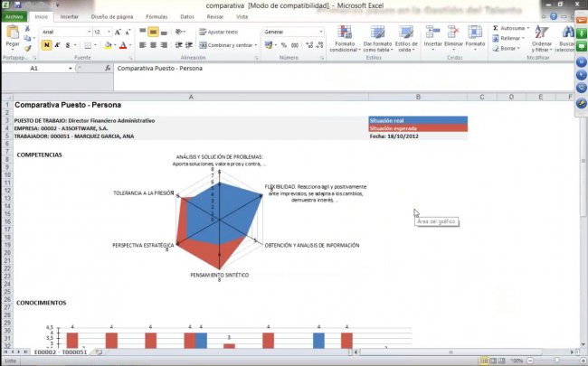Switch to the Insertar ribbon tab
This screenshot has width=588, height=366.
point(70,17)
